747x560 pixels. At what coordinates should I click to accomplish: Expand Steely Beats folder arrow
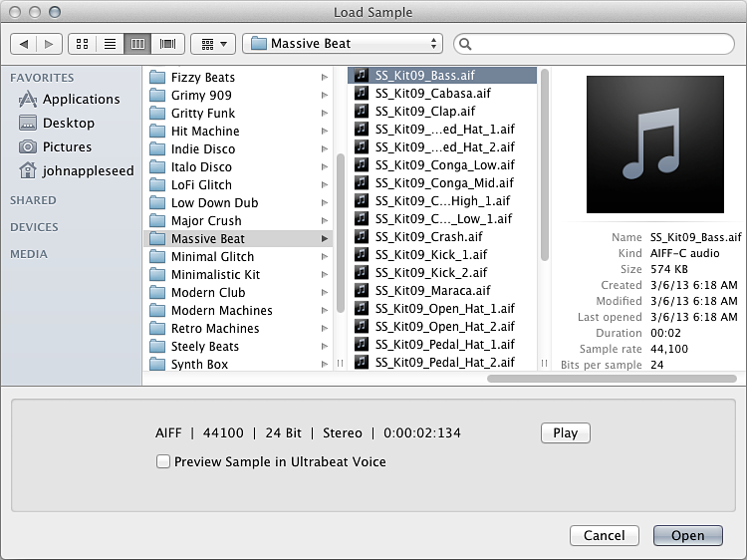pyautogui.click(x=325, y=347)
